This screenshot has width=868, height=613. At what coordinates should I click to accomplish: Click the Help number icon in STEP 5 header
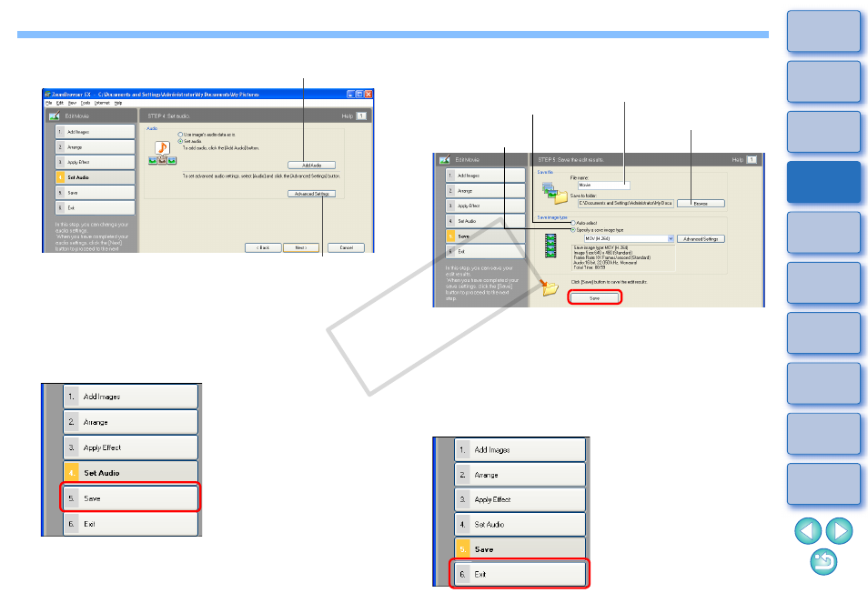pos(752,160)
